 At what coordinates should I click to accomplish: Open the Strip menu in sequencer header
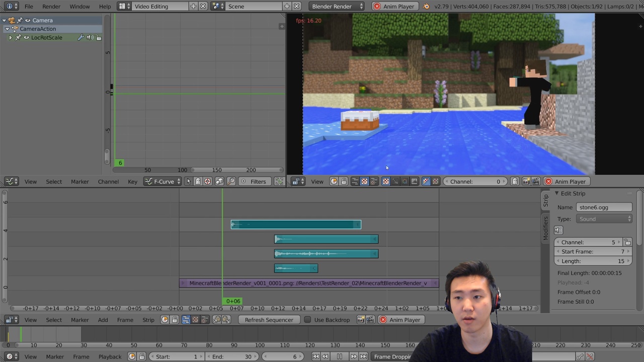tap(148, 320)
